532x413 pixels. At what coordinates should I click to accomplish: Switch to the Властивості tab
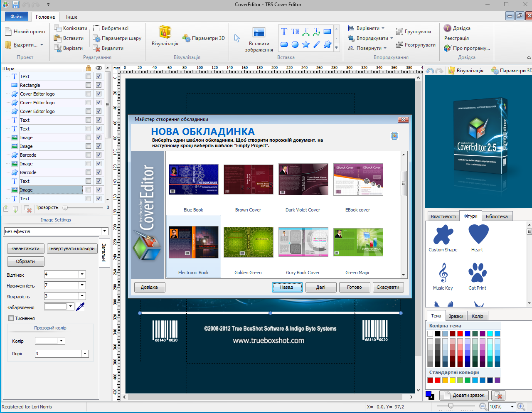coord(443,216)
